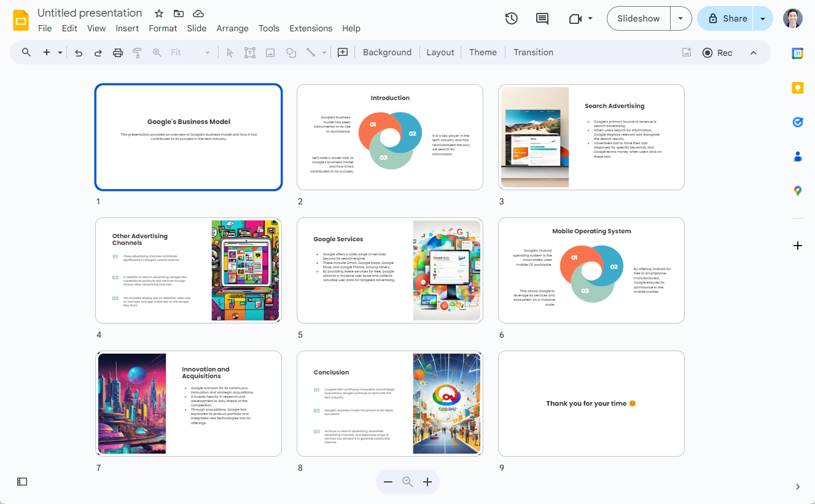Open Google Keep in side panel
This screenshot has width=815, height=504.
(797, 88)
